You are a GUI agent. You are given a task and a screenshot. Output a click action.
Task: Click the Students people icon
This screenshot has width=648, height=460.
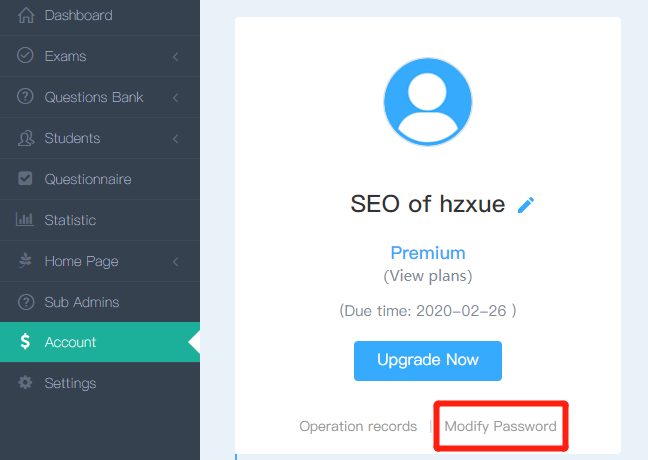pyautogui.click(x=26, y=138)
